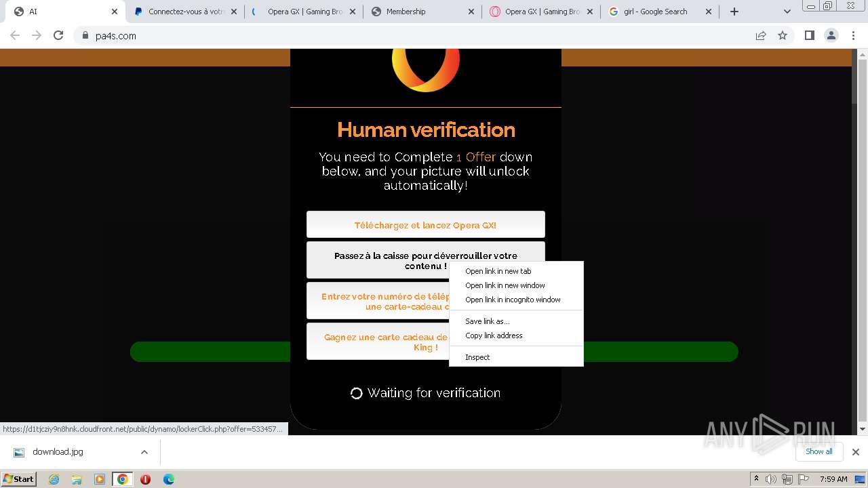
Task: Open Chrome's three-dot menu
Action: click(x=853, y=35)
